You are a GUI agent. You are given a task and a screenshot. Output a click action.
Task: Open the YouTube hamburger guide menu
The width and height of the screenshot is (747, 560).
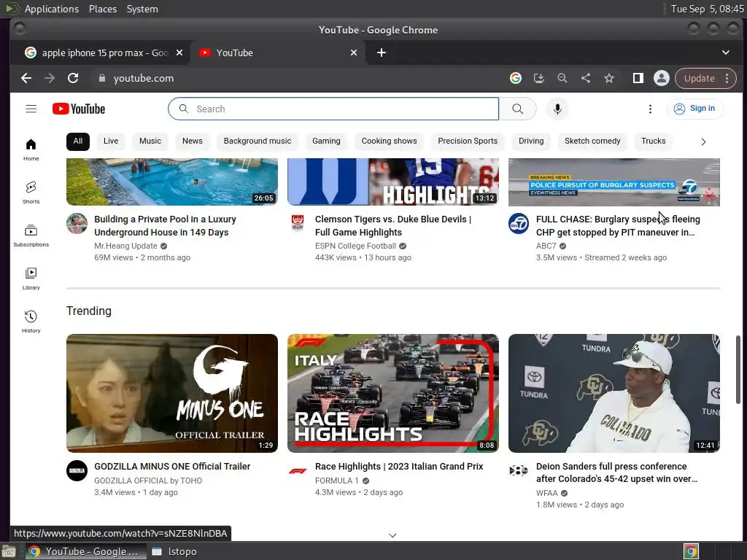point(31,109)
